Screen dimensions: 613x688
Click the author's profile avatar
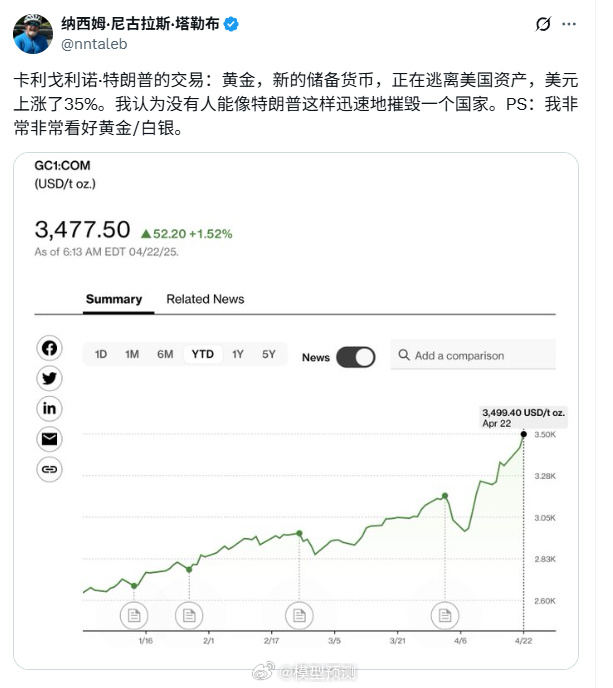tap(32, 33)
